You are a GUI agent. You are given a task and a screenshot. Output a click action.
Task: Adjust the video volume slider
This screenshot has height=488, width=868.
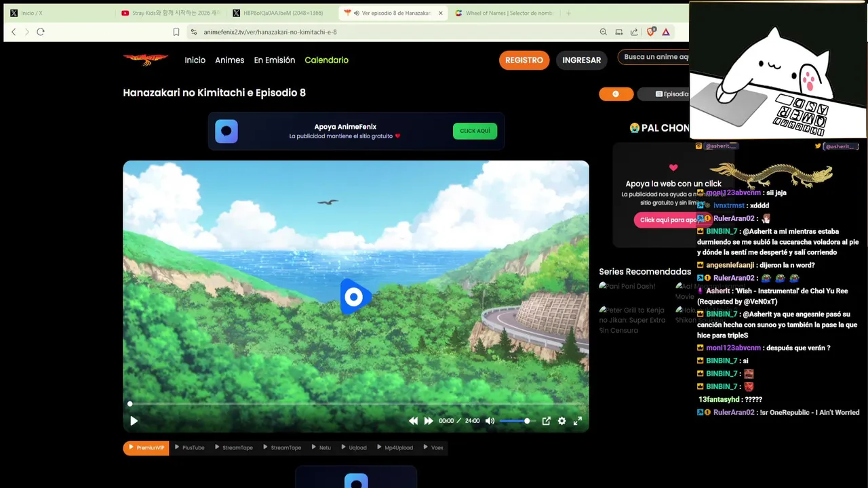click(x=517, y=421)
